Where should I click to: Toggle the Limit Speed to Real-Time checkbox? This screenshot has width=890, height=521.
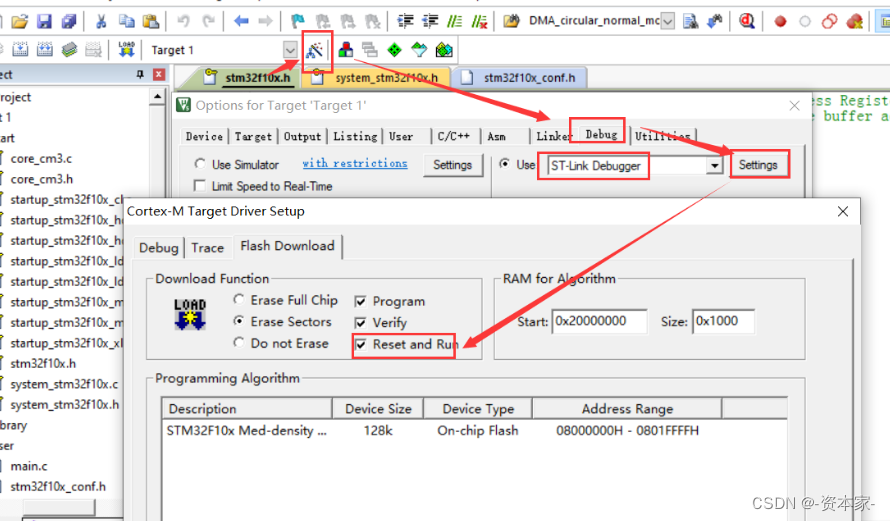click(200, 186)
